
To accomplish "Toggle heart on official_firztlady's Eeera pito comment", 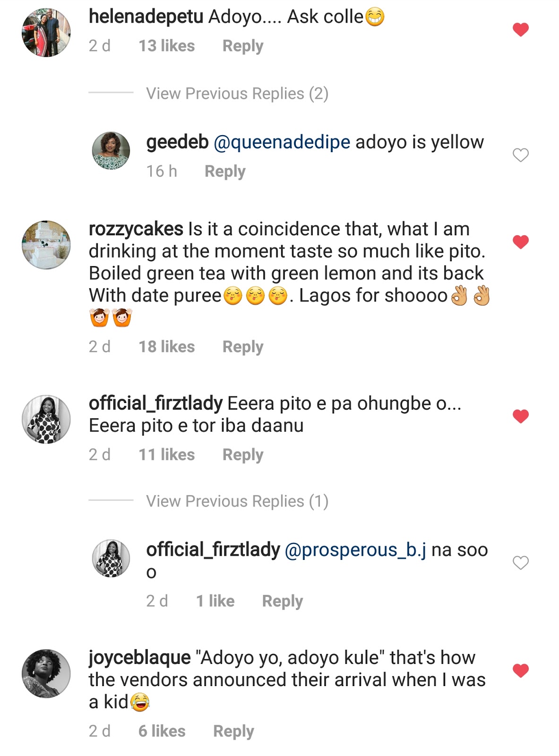I will 520,416.
